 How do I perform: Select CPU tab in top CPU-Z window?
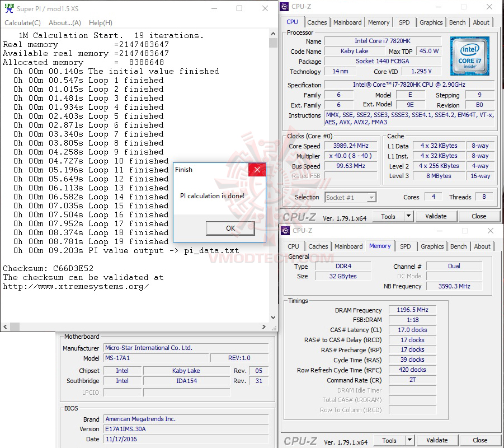[x=292, y=22]
